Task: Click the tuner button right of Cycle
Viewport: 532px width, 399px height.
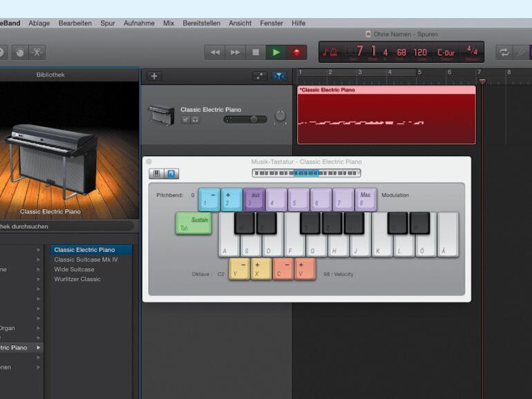Action: click(x=521, y=52)
